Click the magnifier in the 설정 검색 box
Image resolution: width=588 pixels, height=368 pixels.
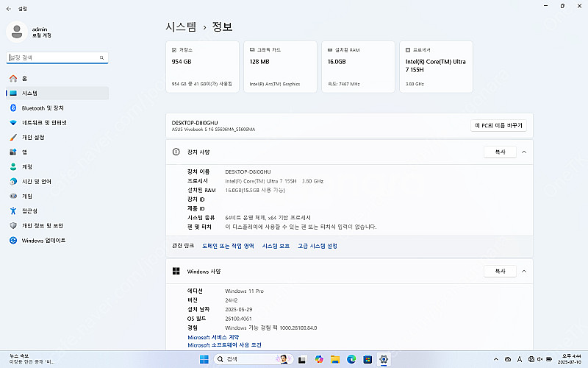point(101,58)
